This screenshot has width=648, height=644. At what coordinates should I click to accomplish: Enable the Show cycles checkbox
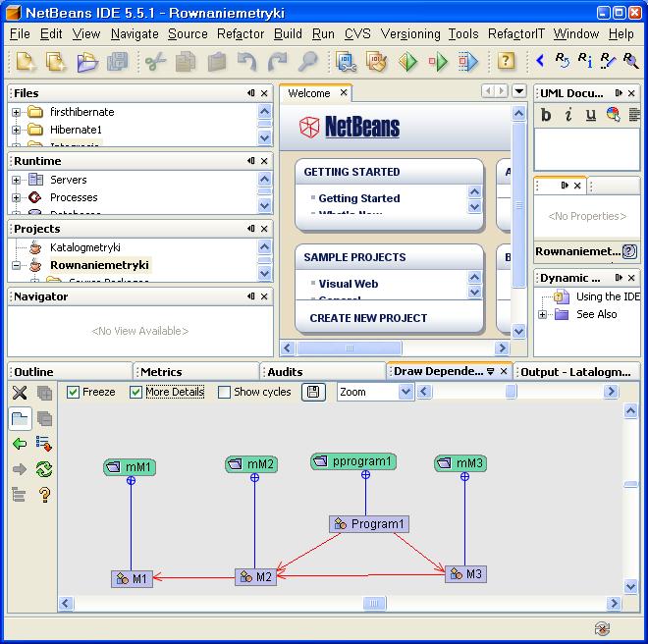224,392
